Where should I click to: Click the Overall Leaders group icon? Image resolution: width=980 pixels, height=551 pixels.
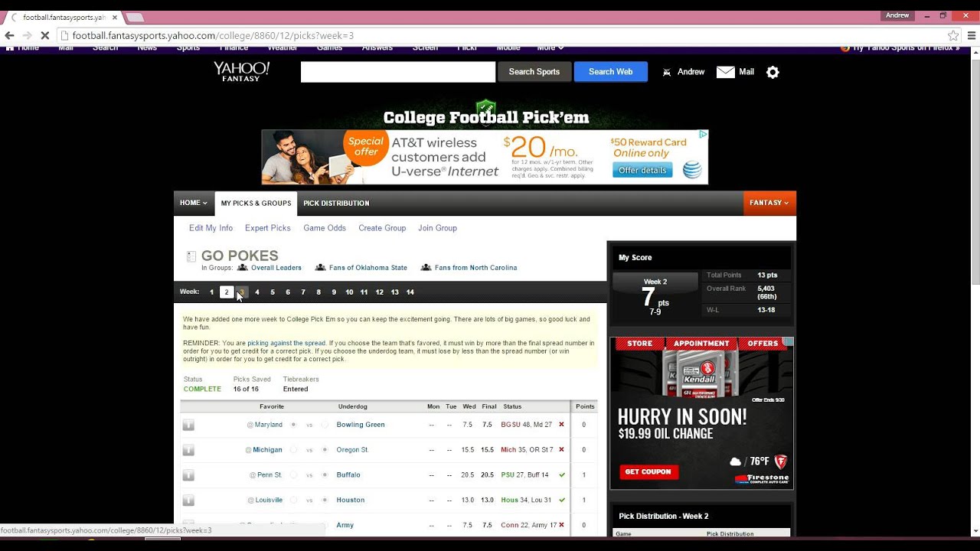point(242,268)
